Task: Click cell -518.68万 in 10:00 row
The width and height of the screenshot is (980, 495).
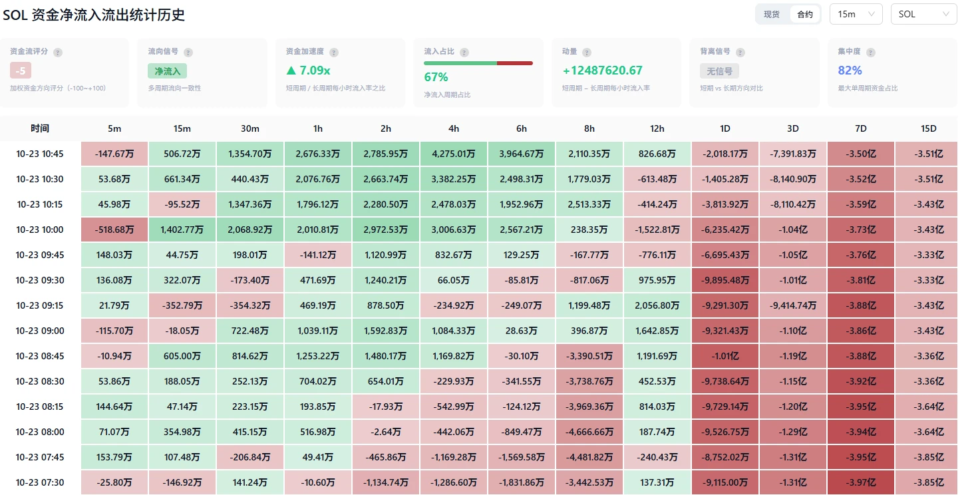Action: [114, 230]
